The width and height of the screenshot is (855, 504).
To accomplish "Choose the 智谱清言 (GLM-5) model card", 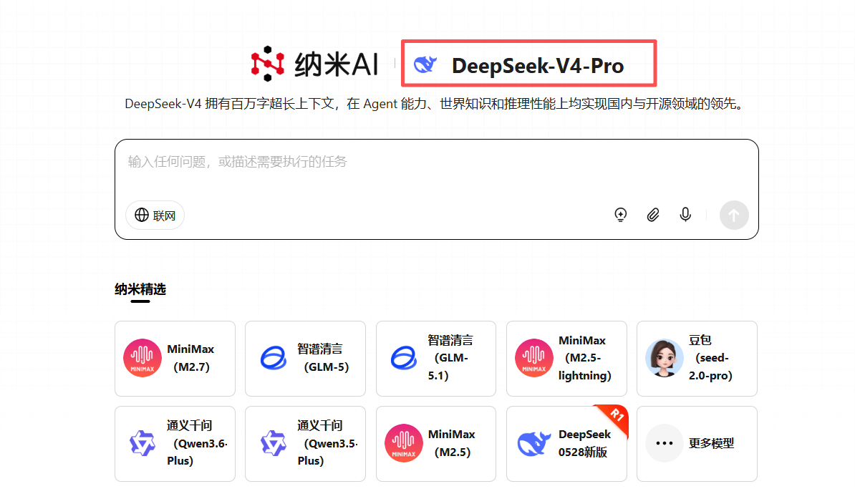I will pyautogui.click(x=305, y=359).
